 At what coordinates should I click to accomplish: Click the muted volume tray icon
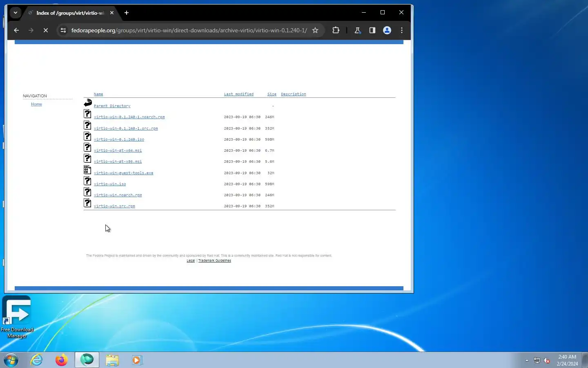547,361
